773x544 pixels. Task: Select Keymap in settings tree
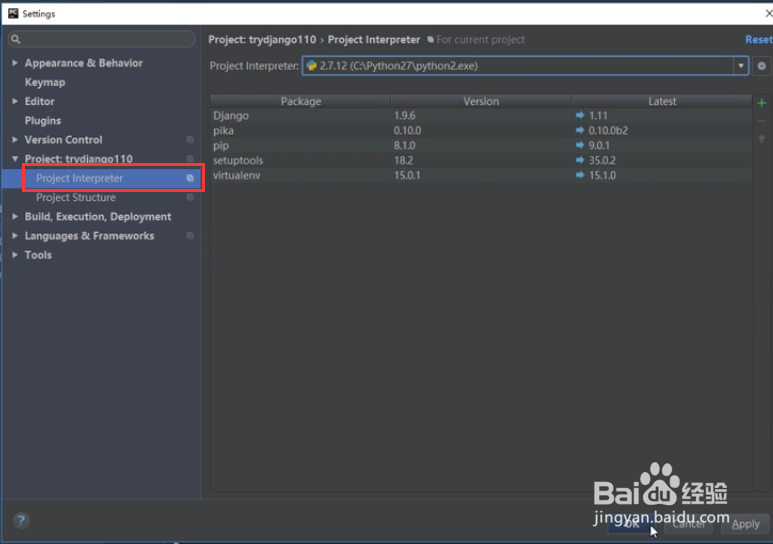click(x=45, y=82)
